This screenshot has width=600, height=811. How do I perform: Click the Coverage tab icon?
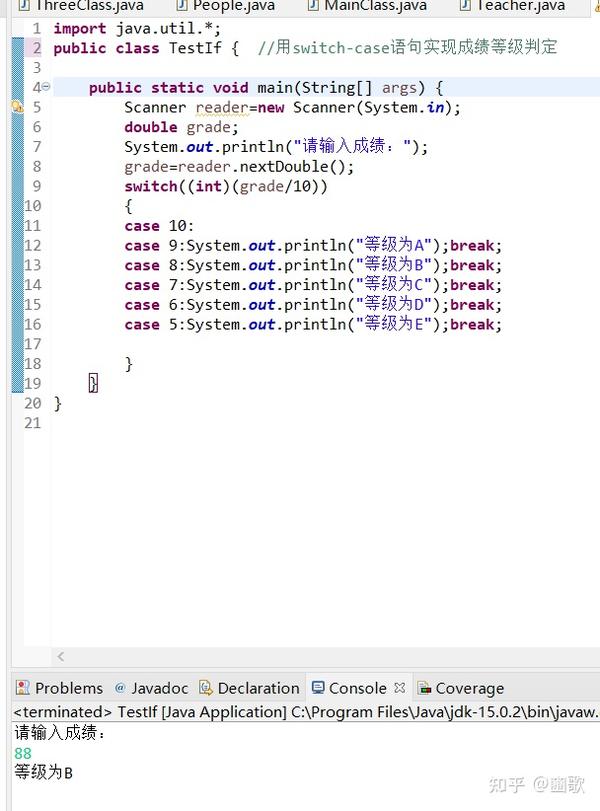(425, 688)
